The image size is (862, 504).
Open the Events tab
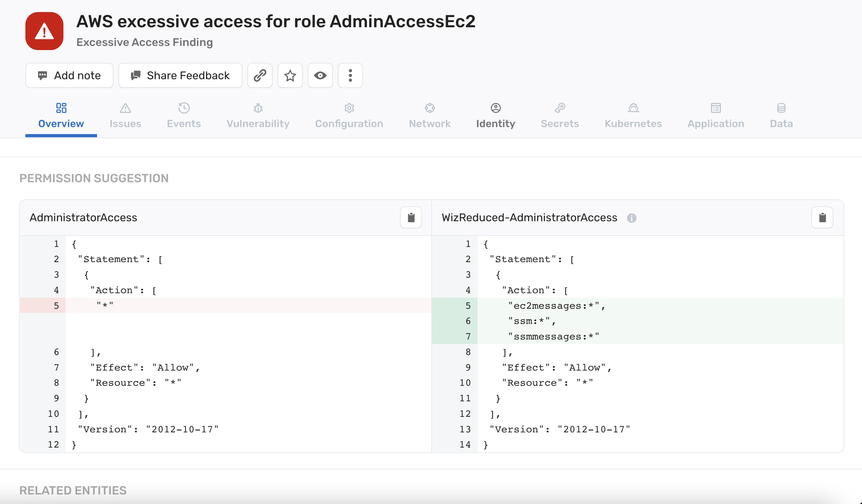[x=184, y=116]
